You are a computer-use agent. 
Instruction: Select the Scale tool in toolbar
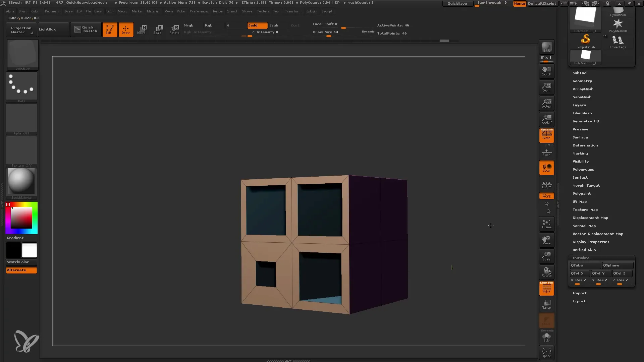pyautogui.click(x=157, y=29)
